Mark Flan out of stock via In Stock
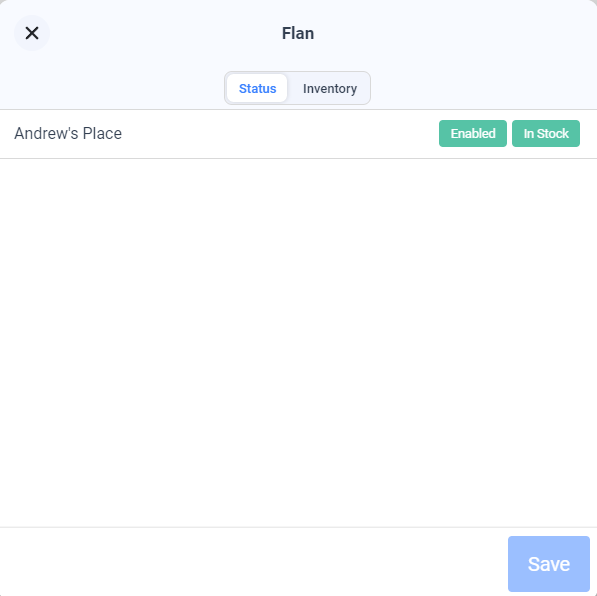Viewport: 597px width, 596px height. point(546,134)
